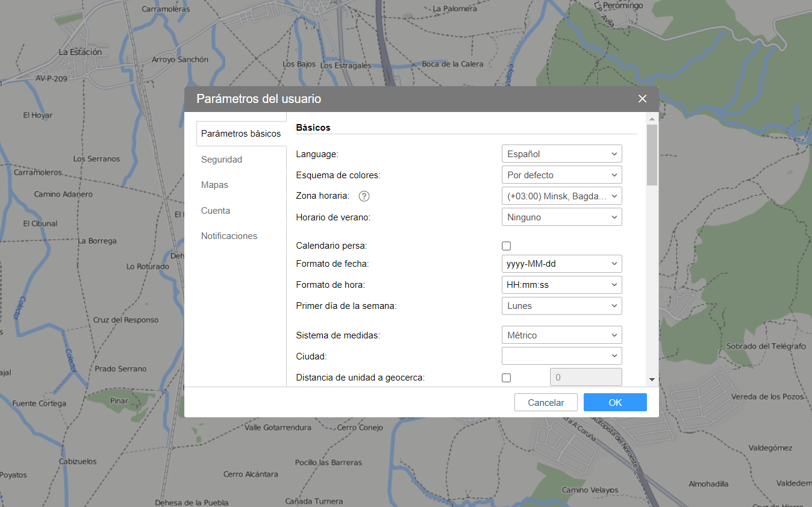Open the Ciudad combo box

[x=561, y=356]
